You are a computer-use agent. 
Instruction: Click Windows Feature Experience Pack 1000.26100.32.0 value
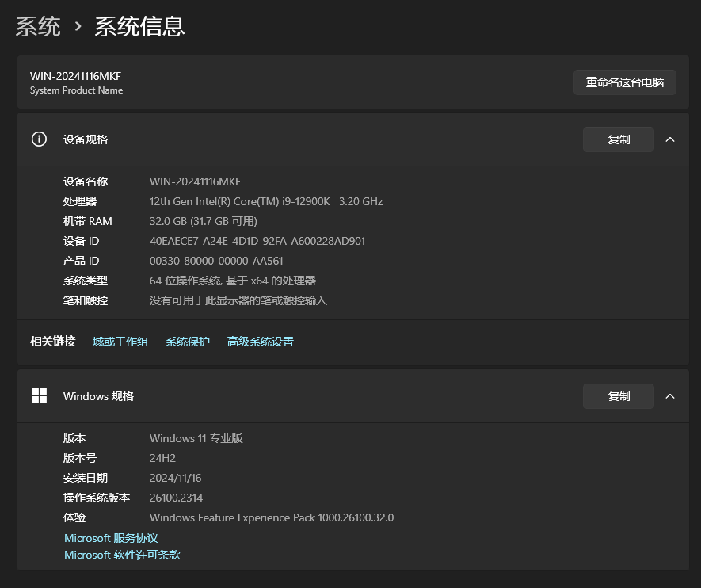point(272,517)
